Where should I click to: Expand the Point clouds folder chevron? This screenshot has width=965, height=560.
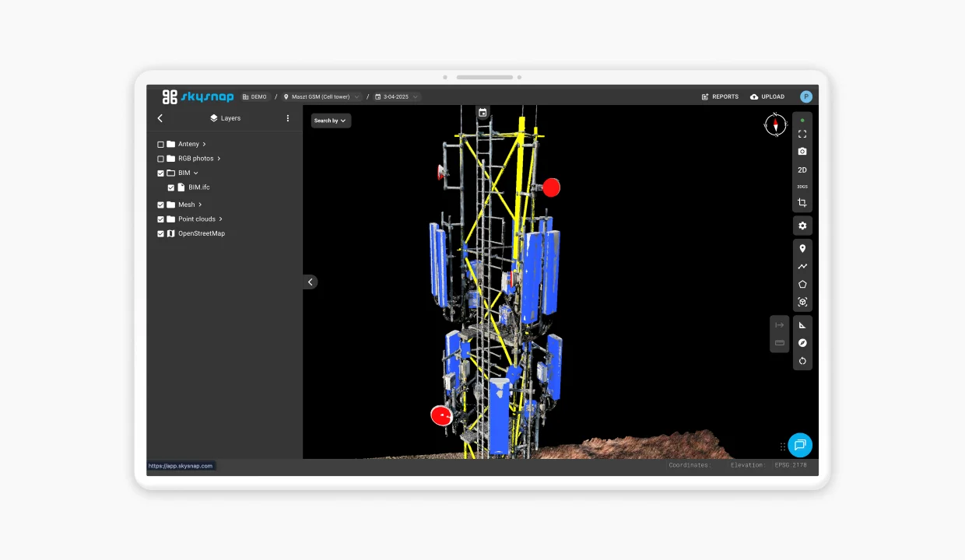point(221,219)
